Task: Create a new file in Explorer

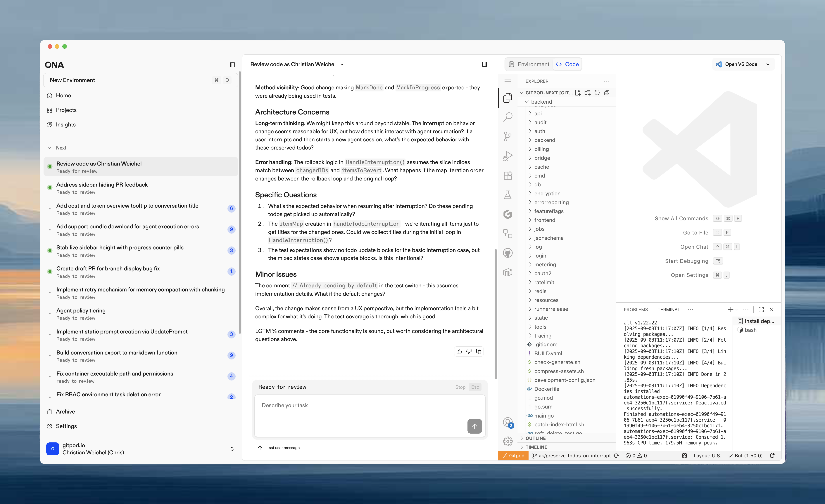Action: 578,93
